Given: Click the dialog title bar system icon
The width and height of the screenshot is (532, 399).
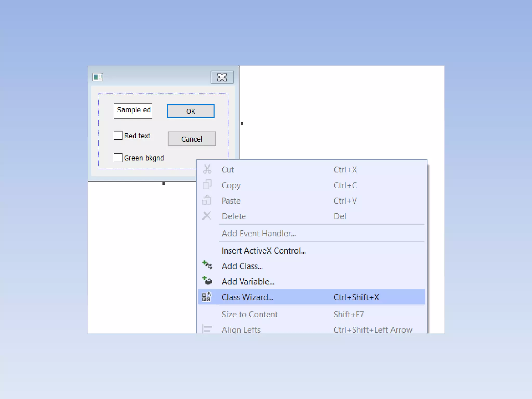Looking at the screenshot, I should [98, 77].
